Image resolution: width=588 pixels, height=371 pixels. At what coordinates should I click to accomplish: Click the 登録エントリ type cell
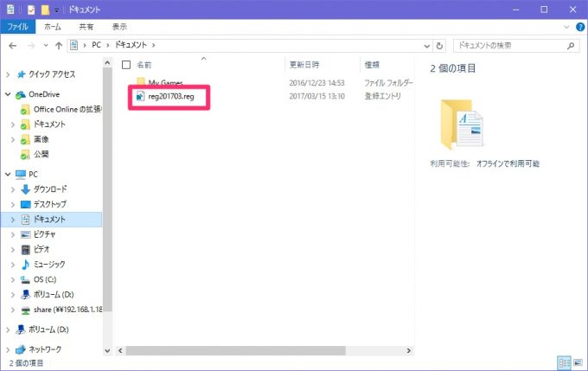(382, 96)
